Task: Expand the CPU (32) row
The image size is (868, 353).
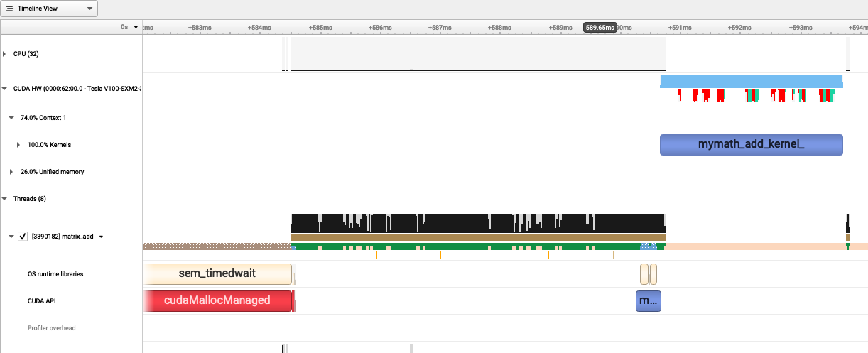Action: [4, 54]
